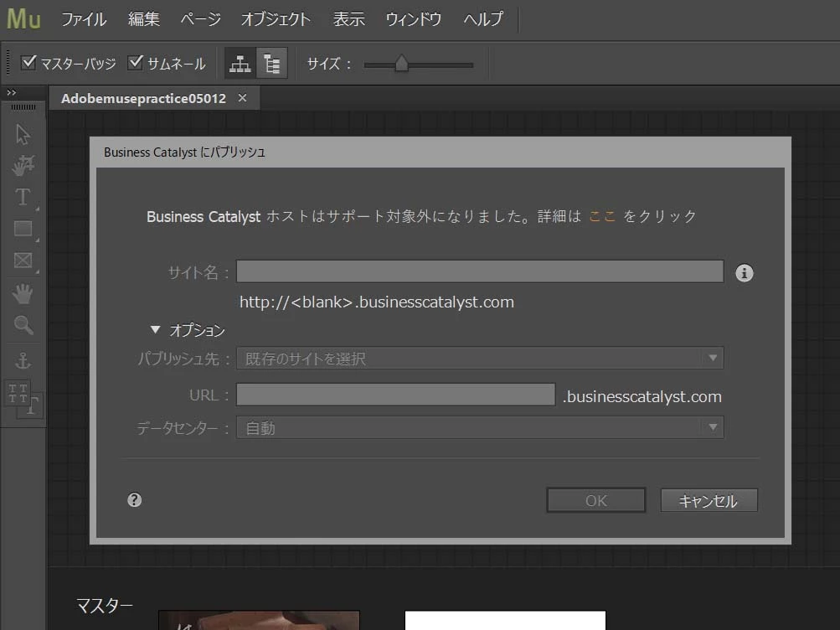Click the Mu application logo
This screenshot has height=630, width=840.
coord(23,18)
